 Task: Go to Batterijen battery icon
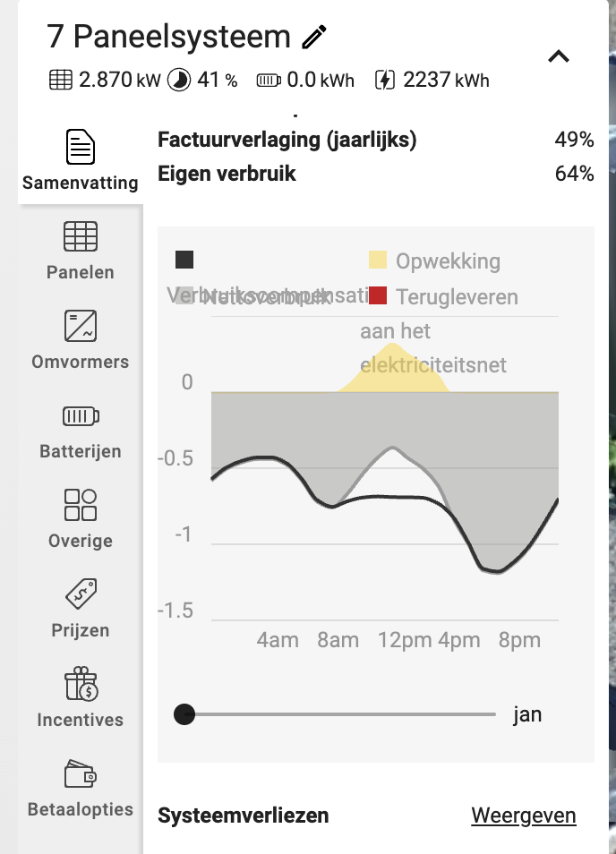pyautogui.click(x=81, y=416)
